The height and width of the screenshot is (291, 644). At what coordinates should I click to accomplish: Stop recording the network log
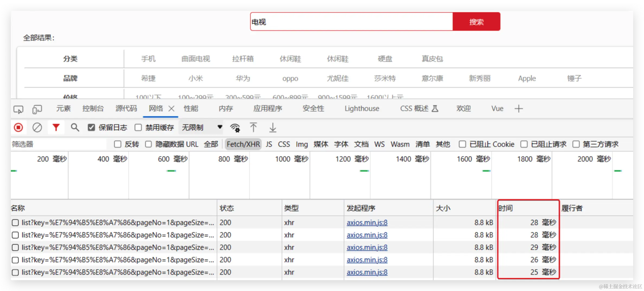tap(18, 127)
